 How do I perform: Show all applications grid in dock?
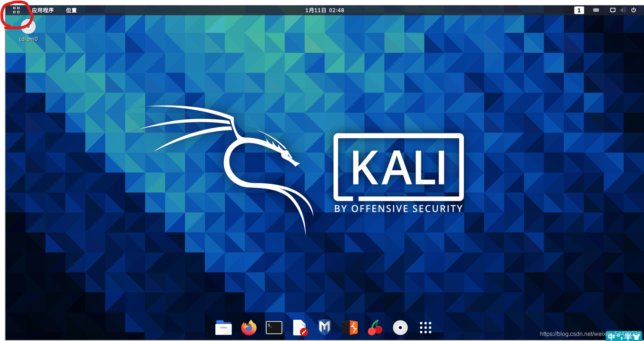tap(426, 328)
